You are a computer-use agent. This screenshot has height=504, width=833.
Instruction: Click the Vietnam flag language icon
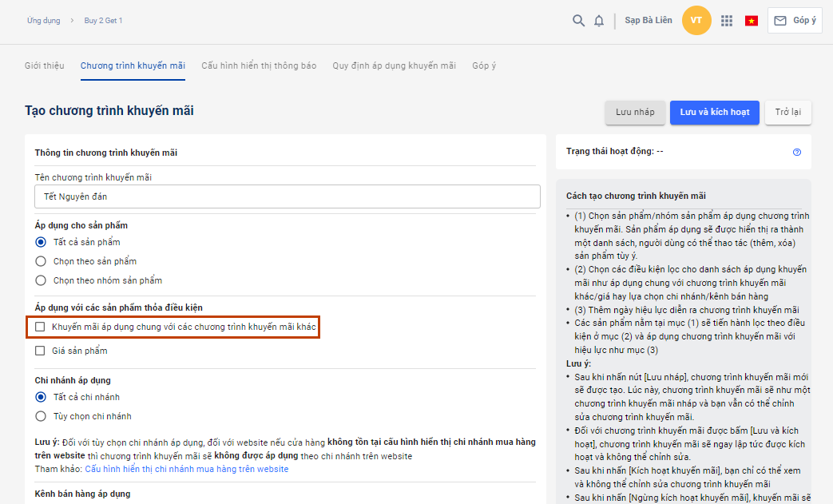[x=752, y=21]
